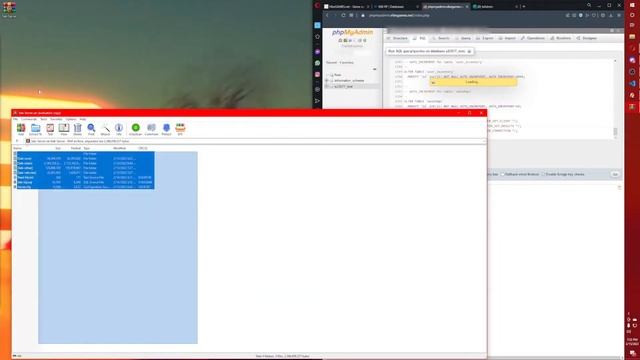Click the Add button in WinRAR toolbar
The width and height of the screenshot is (640, 360).
[x=21, y=129]
